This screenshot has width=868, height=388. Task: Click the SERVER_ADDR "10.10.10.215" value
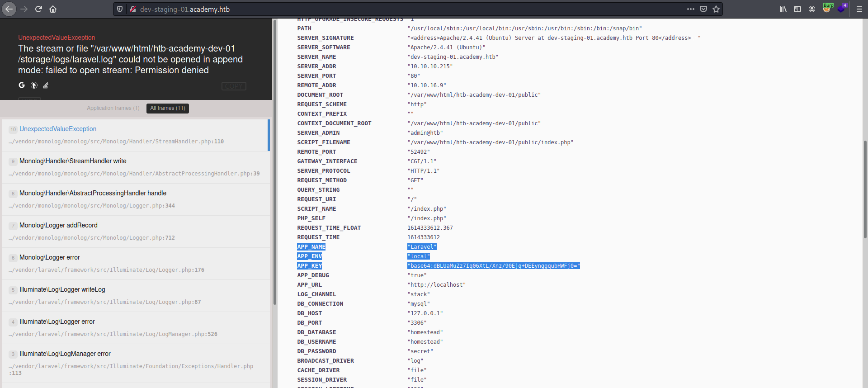(430, 66)
